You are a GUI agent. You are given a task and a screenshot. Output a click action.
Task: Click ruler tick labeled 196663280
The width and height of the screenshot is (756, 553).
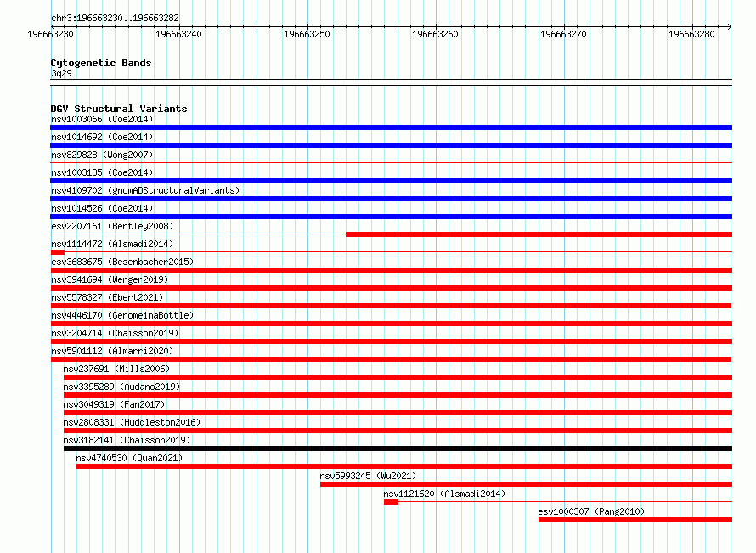[691, 34]
